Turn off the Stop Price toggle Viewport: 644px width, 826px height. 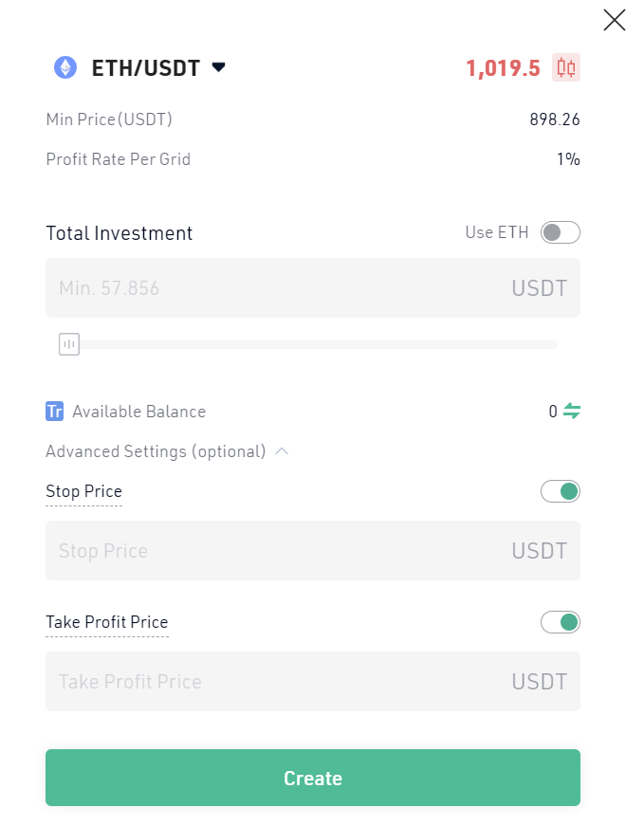pyautogui.click(x=560, y=491)
